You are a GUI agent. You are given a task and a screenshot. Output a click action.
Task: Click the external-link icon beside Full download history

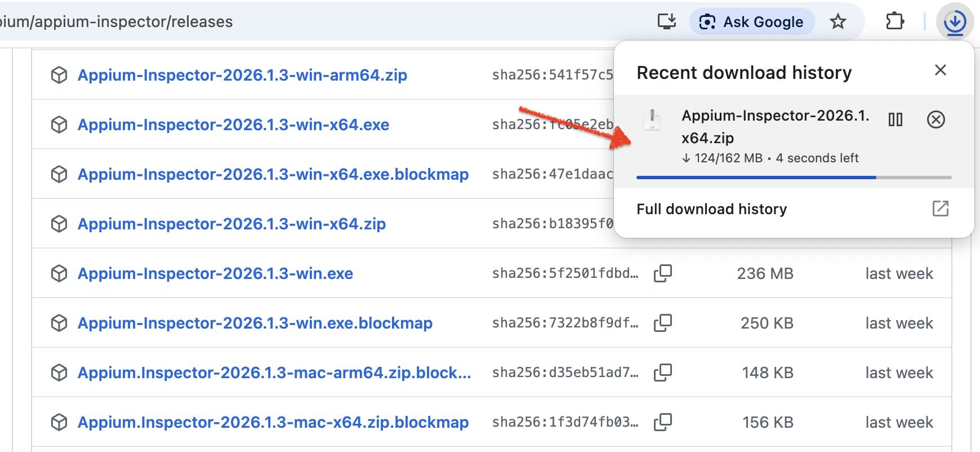pyautogui.click(x=940, y=209)
